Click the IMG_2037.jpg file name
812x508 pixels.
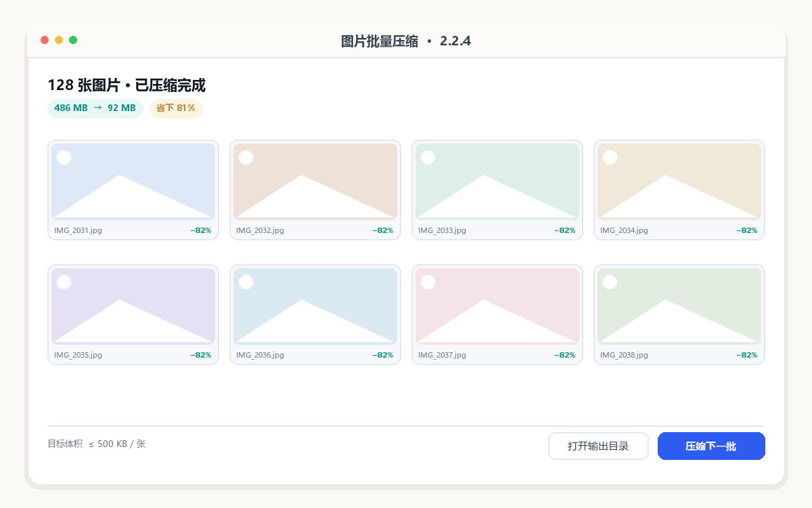point(443,355)
